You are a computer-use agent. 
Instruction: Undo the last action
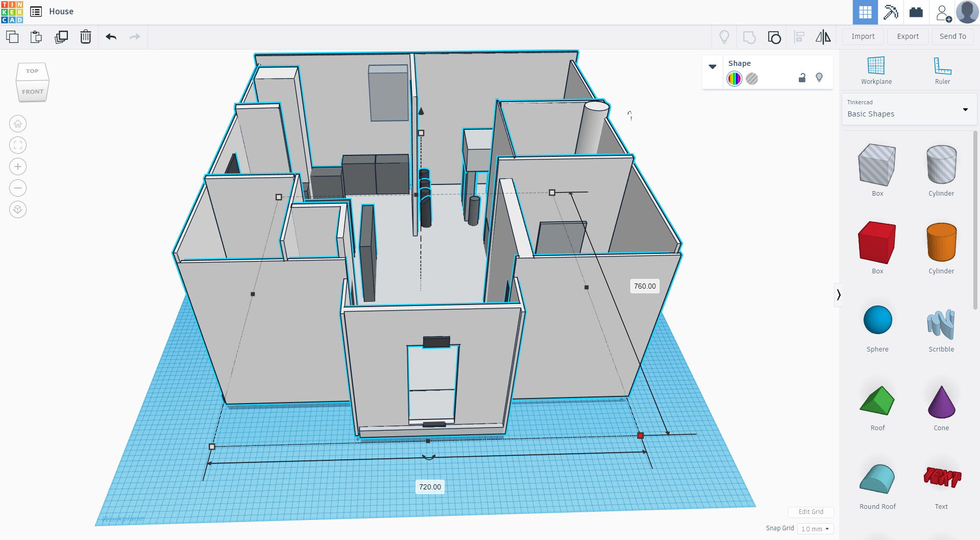point(111,37)
